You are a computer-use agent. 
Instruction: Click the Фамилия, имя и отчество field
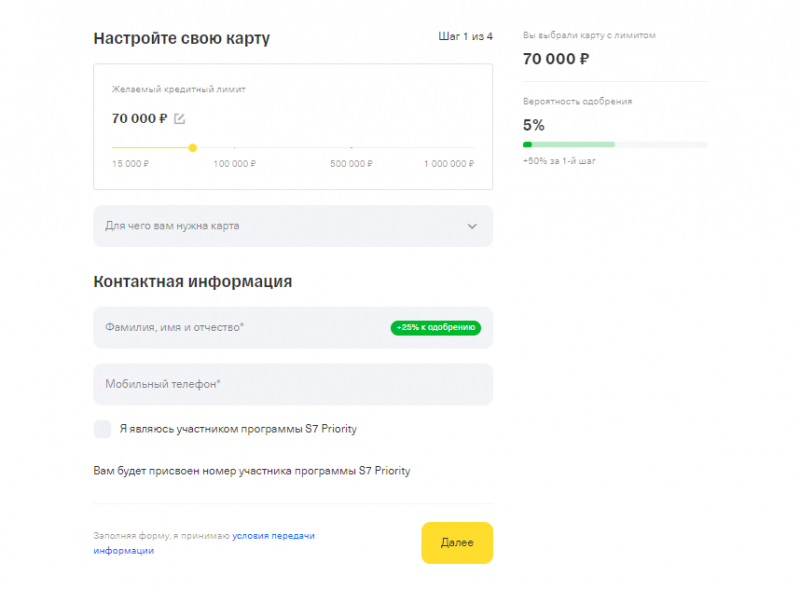pos(250,327)
